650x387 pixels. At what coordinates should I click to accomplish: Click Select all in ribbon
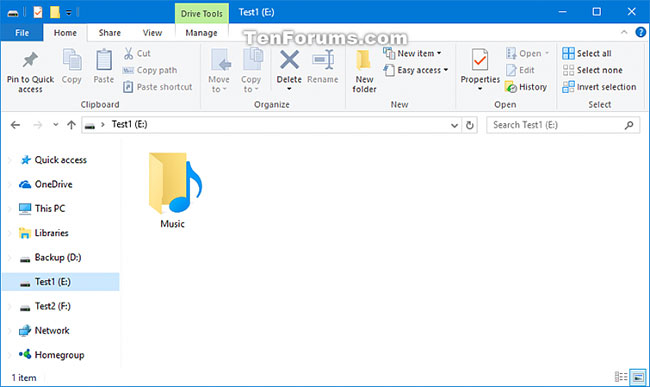coord(587,53)
